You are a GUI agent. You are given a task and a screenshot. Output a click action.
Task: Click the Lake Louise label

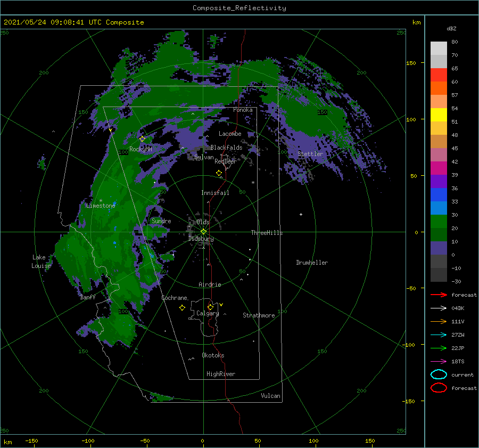[41, 262]
